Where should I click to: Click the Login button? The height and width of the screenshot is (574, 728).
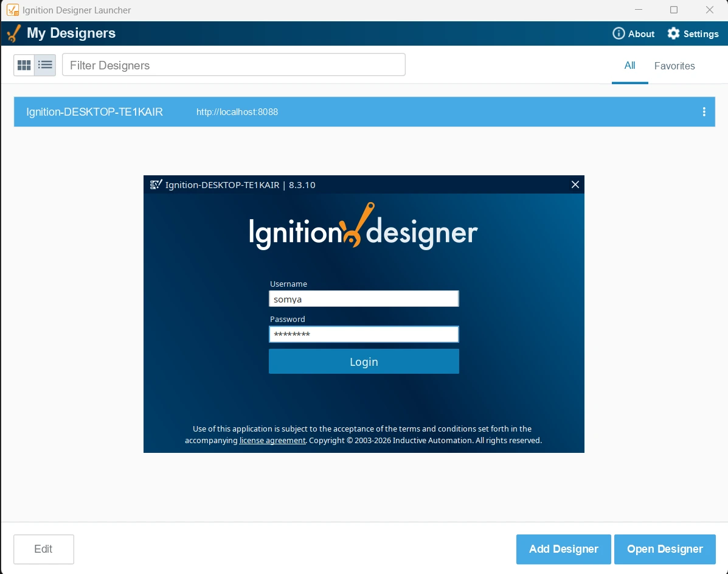point(364,362)
